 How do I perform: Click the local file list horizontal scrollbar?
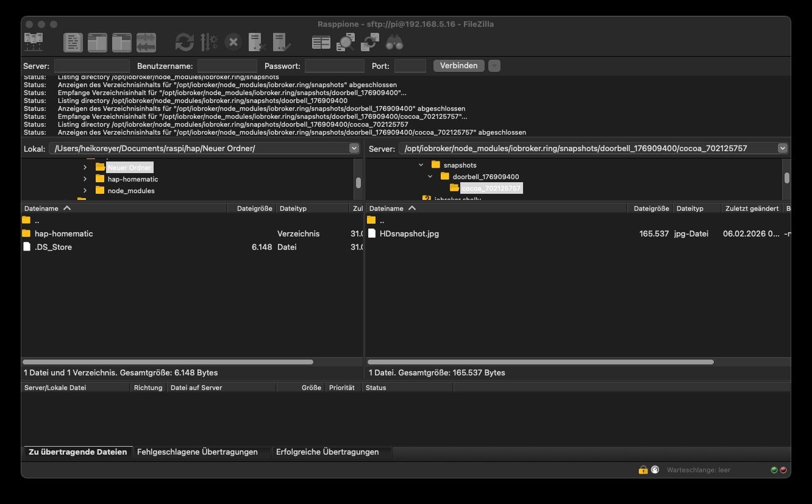[x=168, y=362]
